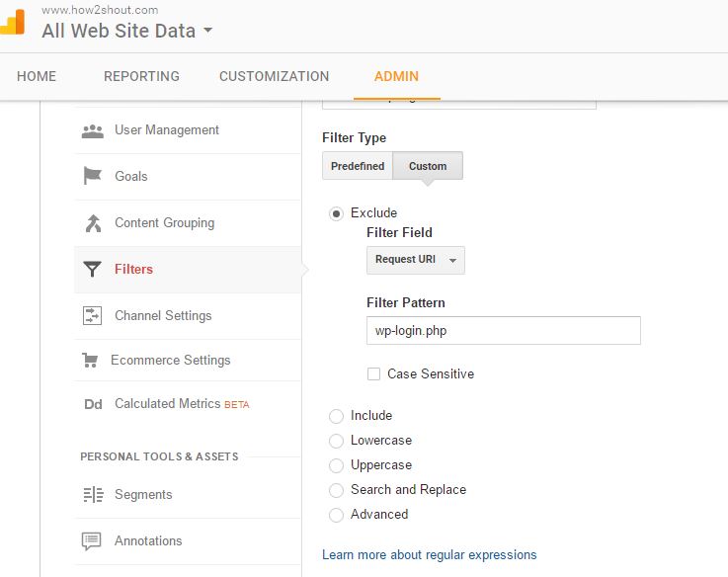
Task: Click the Goals flag icon
Action: tap(92, 176)
